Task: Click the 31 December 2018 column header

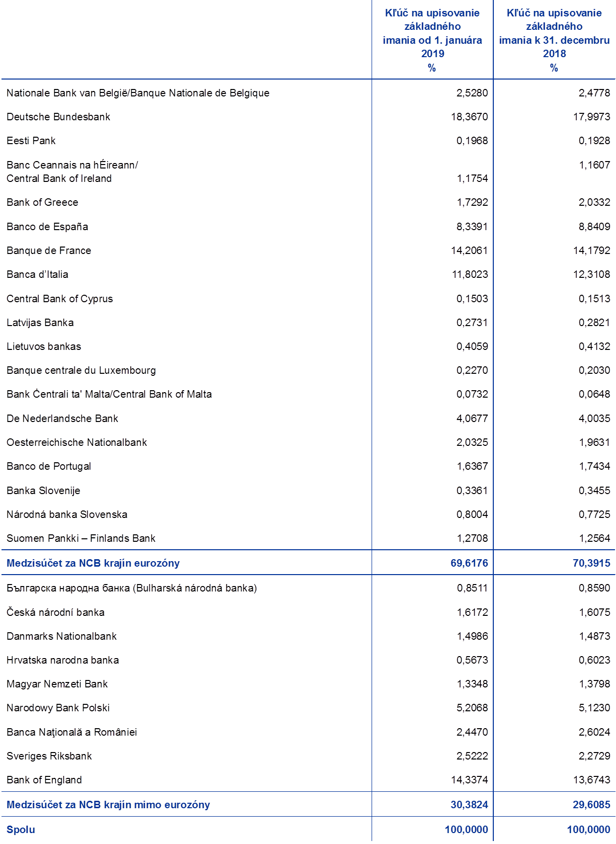Action: (x=554, y=40)
